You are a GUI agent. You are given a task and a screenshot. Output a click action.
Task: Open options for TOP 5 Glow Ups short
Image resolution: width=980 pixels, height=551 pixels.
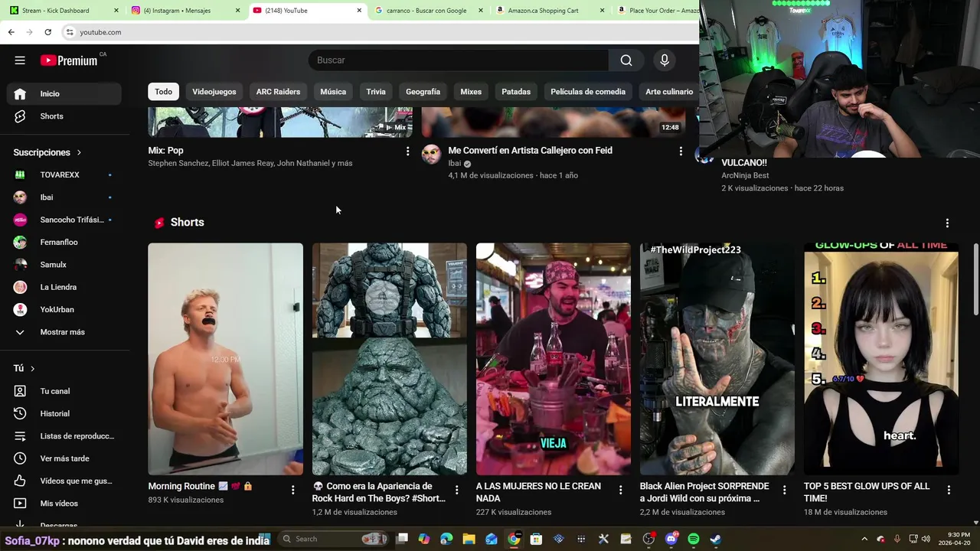pyautogui.click(x=949, y=490)
